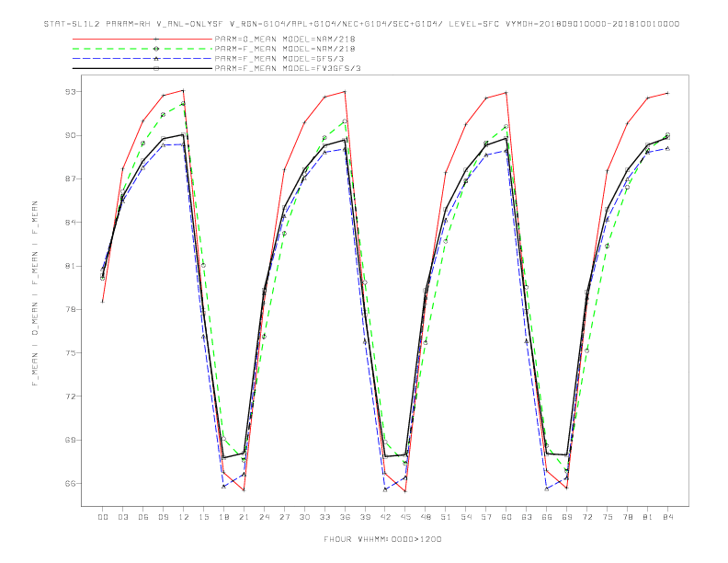The image size is (728, 563).
Task: Select legend entry PARM=F_MEAN MODEL=NAM/218
Action: coord(285,49)
